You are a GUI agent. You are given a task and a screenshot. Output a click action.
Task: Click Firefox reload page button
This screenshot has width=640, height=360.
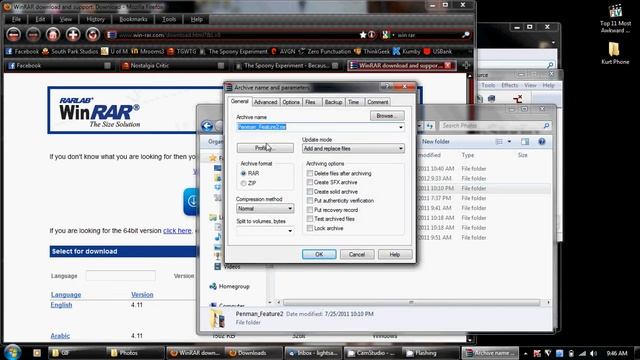93,35
